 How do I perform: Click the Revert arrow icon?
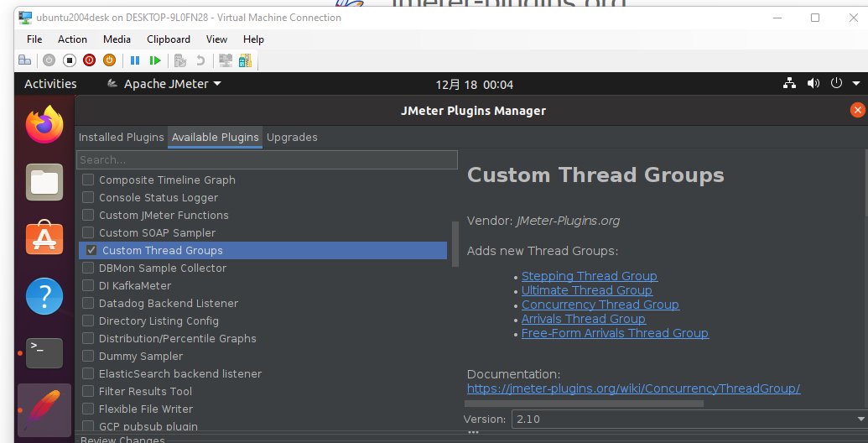click(x=200, y=60)
